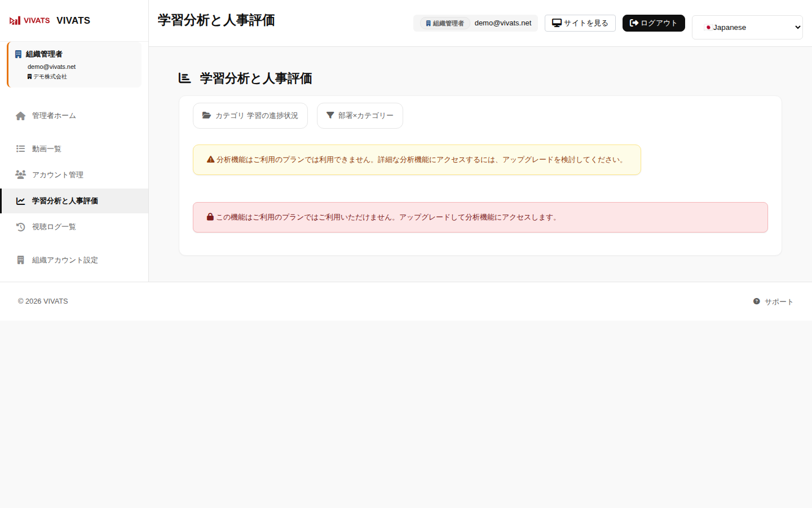This screenshot has width=812, height=508.
Task: Click lock icon in red alert
Action: coord(210,217)
